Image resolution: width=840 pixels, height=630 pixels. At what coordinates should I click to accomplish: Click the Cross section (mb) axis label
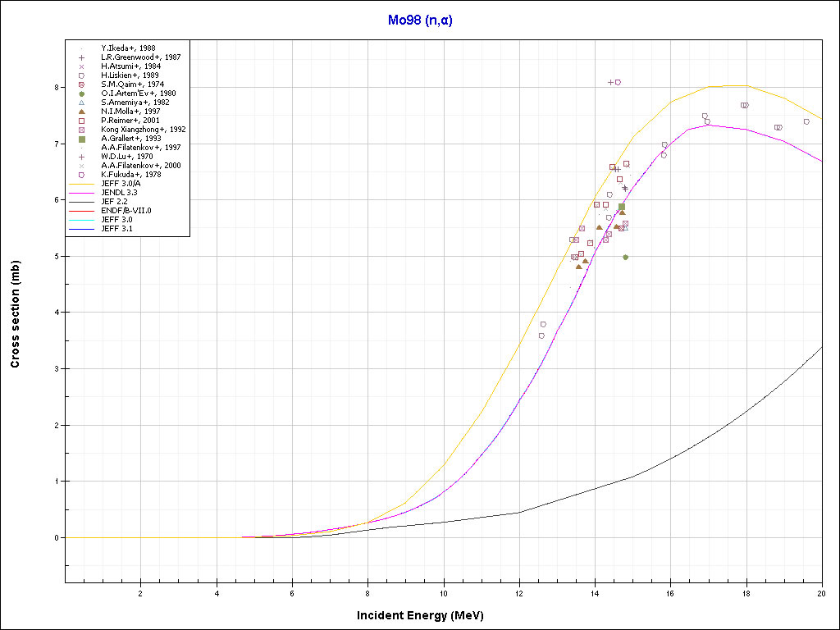tap(15, 313)
